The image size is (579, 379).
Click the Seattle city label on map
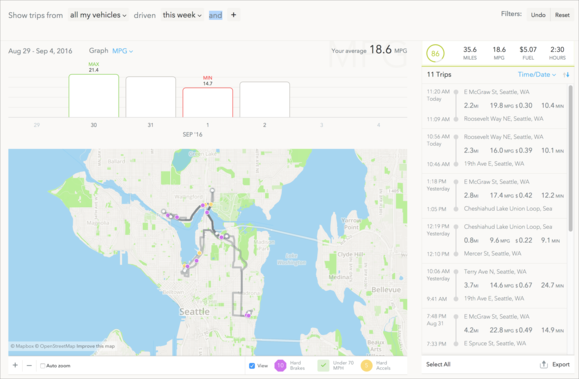click(x=194, y=312)
